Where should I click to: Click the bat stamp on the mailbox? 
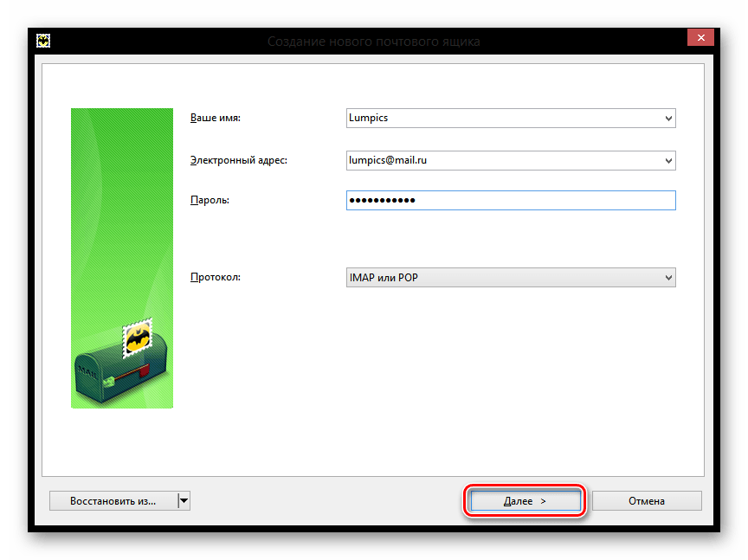136,338
